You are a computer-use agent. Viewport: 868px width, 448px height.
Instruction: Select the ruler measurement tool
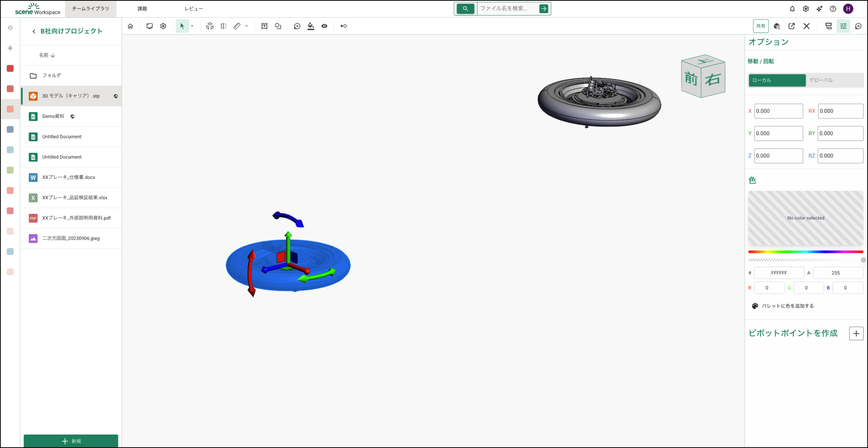(x=237, y=26)
